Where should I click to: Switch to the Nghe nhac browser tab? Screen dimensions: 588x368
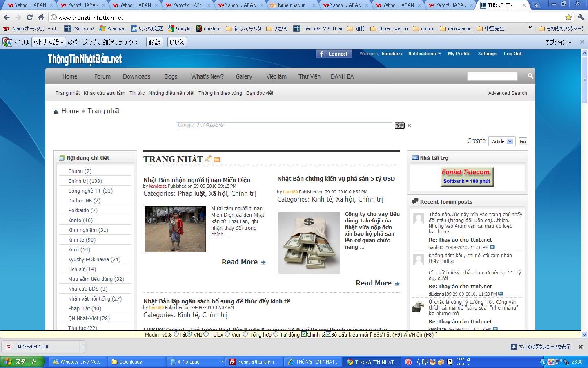click(292, 5)
